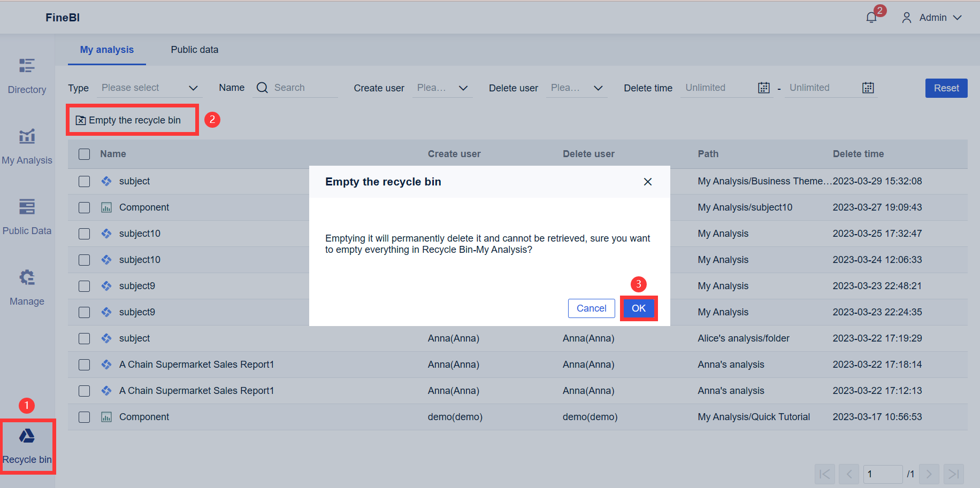The height and width of the screenshot is (488, 980).
Task: Open the Manage section in sidebar
Action: (26, 286)
